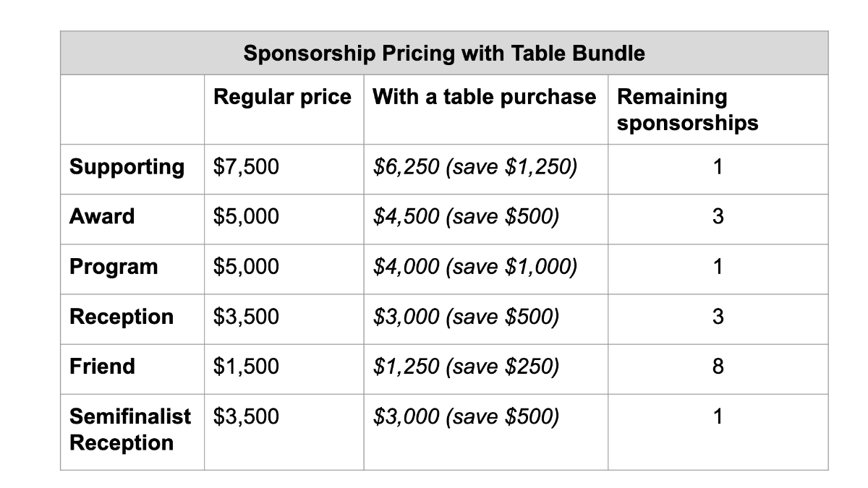Select the Regular price column header
This screenshot has width=868, height=488.
click(x=282, y=96)
